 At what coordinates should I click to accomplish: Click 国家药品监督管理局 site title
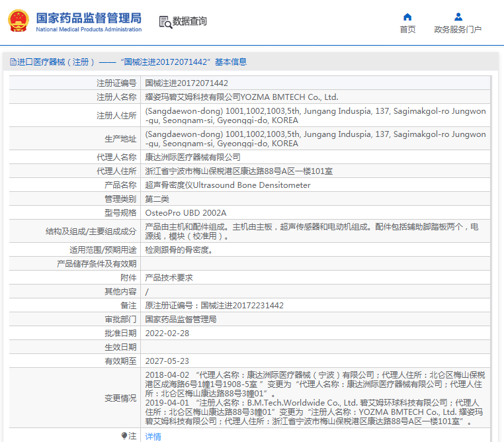89,19
